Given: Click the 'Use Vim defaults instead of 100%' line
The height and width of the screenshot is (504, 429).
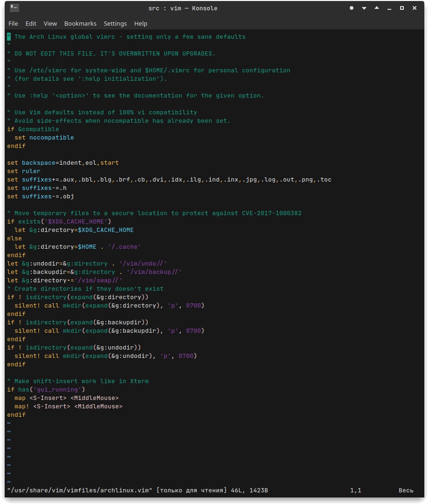Looking at the screenshot, I should [x=102, y=112].
